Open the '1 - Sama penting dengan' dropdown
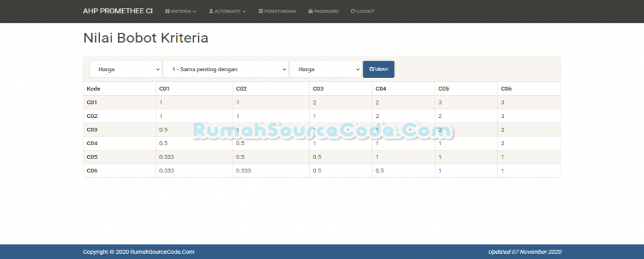The image size is (644, 259). (225, 69)
